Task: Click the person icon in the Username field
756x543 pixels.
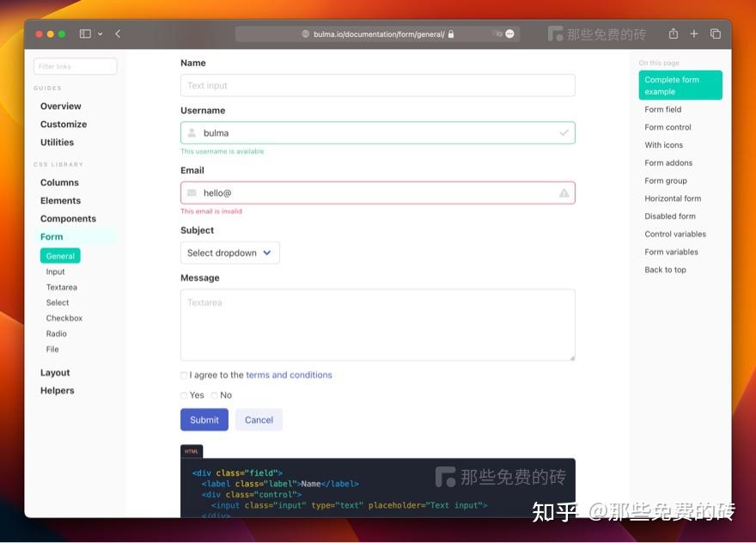Action: [192, 132]
